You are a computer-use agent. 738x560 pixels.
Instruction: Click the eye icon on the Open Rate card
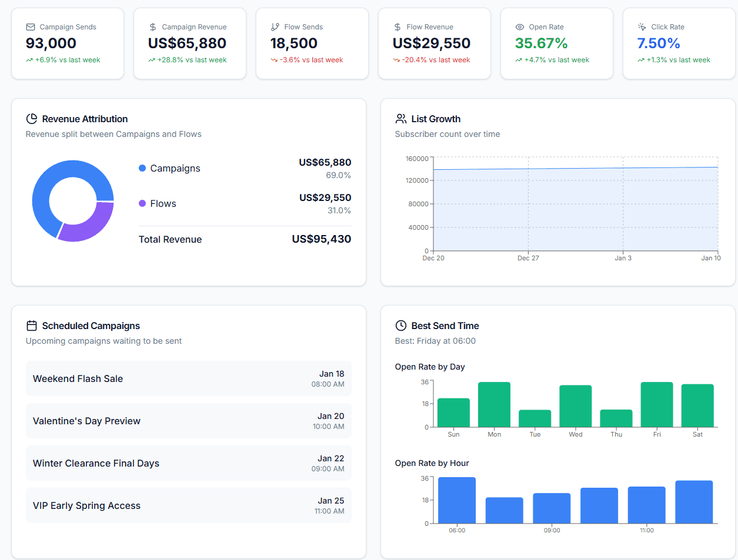click(x=519, y=26)
